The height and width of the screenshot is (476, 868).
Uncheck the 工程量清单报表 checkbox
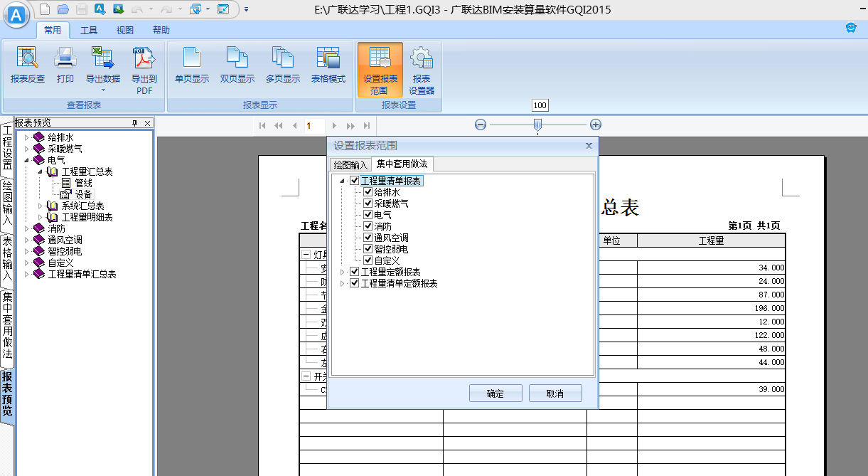(354, 181)
